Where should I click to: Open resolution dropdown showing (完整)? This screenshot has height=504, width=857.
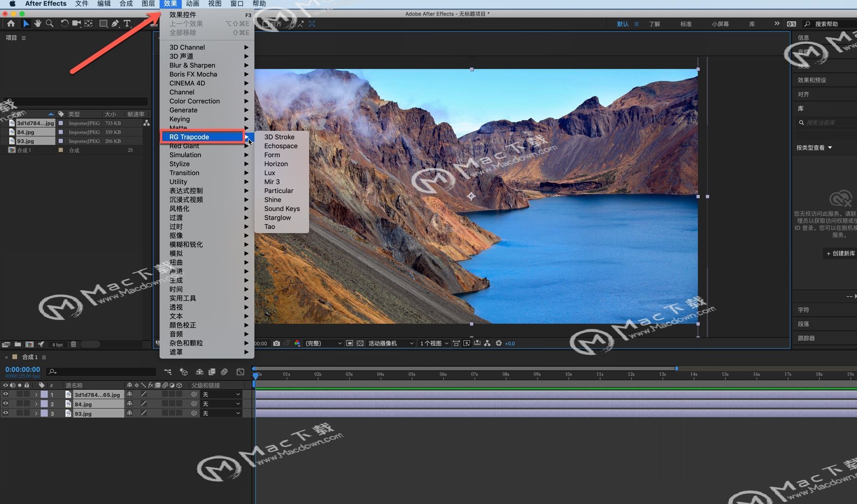323,344
